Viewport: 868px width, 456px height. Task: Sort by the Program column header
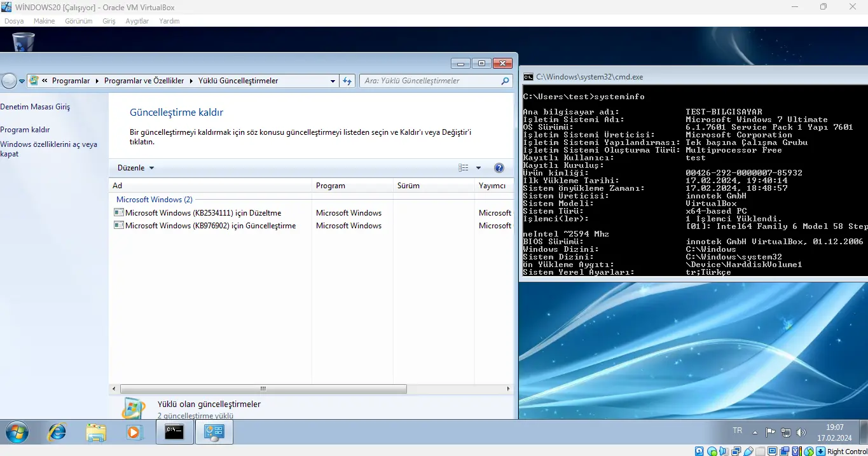pos(352,186)
